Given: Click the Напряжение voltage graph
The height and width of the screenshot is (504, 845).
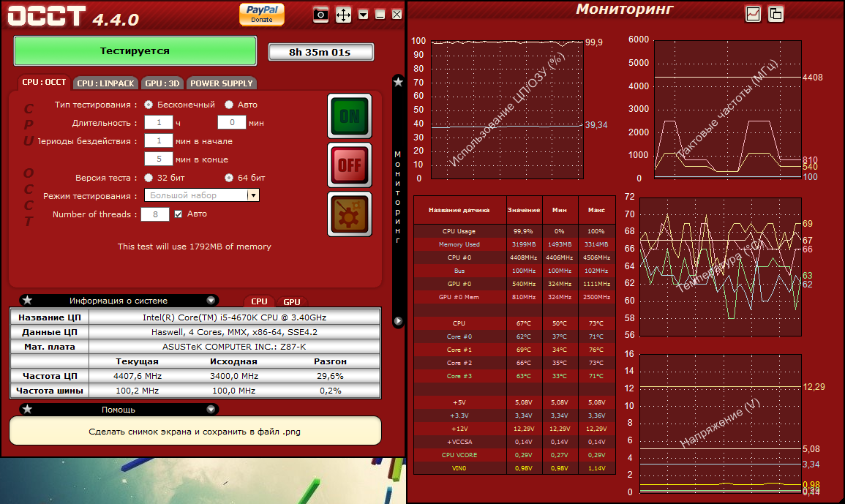Looking at the screenshot, I should point(721,424).
